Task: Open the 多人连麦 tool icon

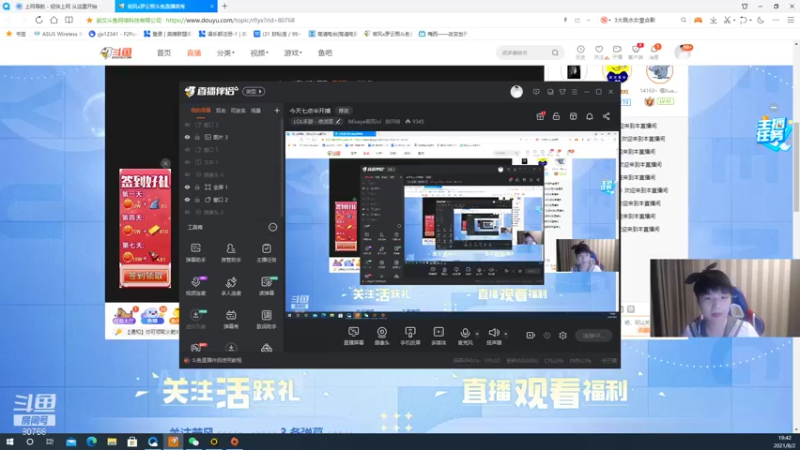Action: click(x=231, y=286)
